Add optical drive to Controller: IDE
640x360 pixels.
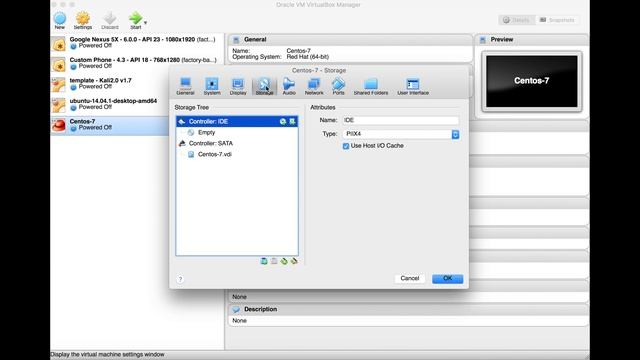(x=283, y=121)
